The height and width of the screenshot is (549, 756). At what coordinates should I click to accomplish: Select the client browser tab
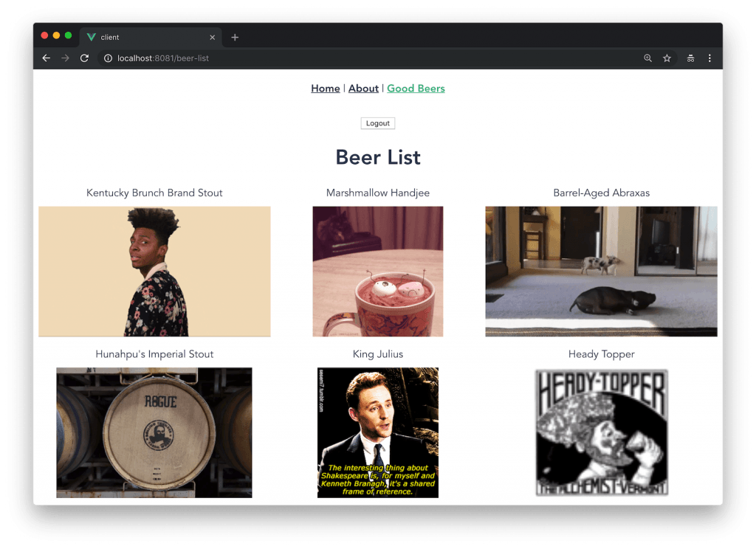(x=151, y=37)
